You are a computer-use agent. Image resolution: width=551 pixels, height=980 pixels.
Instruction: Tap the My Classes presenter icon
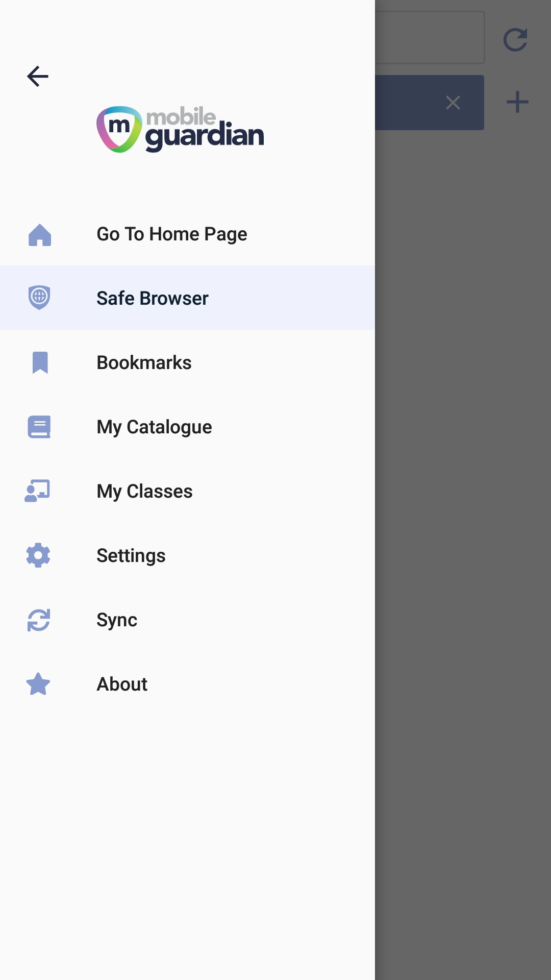click(x=37, y=491)
